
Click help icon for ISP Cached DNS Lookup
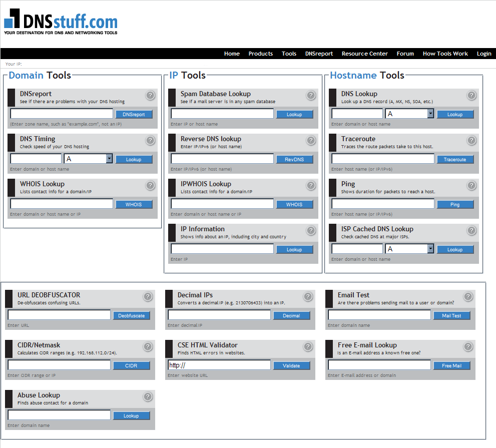coord(471,230)
